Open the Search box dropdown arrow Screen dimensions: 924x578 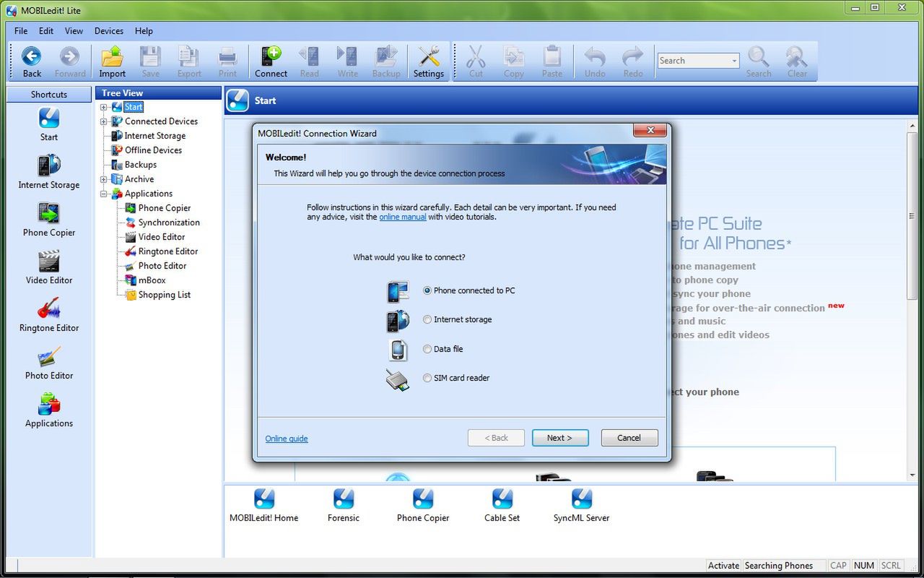[x=734, y=61]
